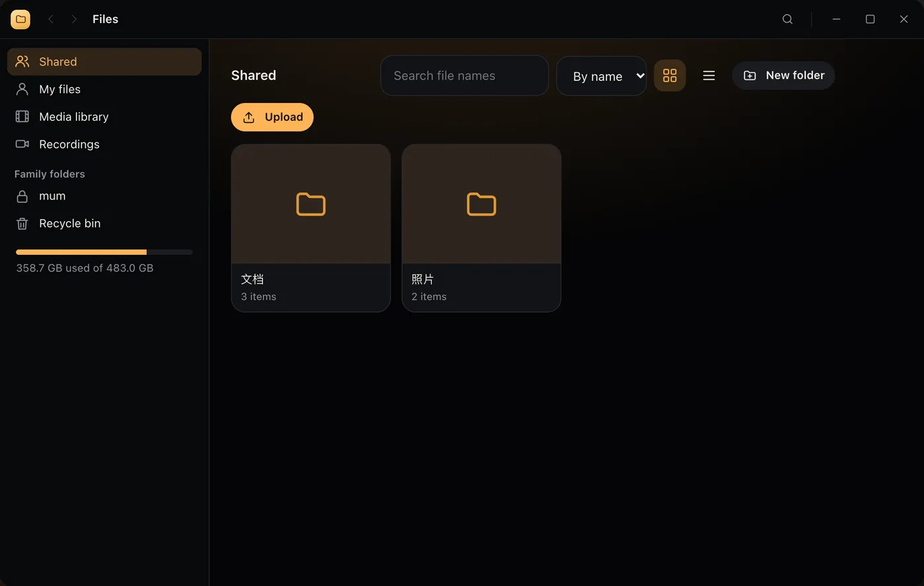Click into the Search file names field
The height and width of the screenshot is (586, 924).
pyautogui.click(x=465, y=76)
